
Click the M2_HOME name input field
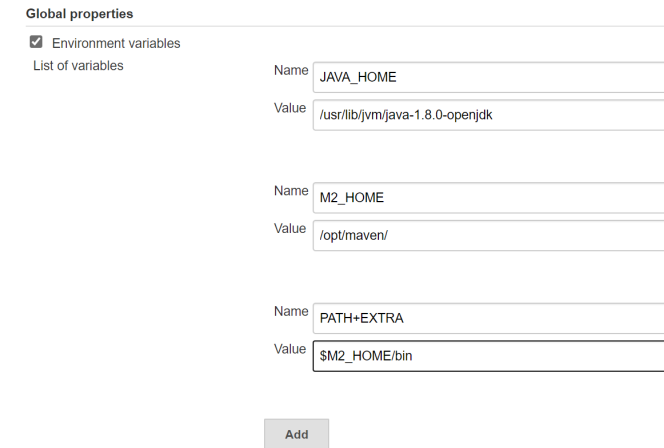488,198
